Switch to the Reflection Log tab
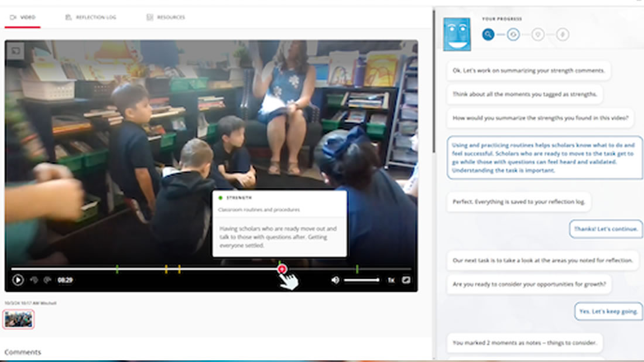Screen dimensions: 644x362 [91, 18]
